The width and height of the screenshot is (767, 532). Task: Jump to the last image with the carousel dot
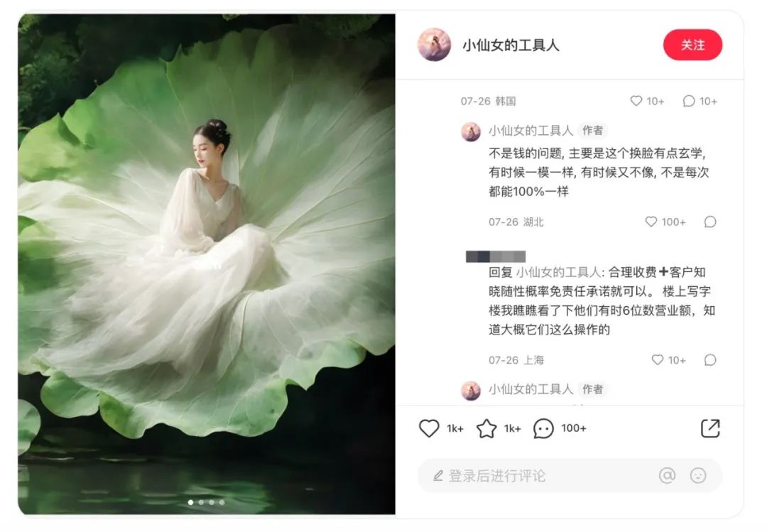point(222,502)
